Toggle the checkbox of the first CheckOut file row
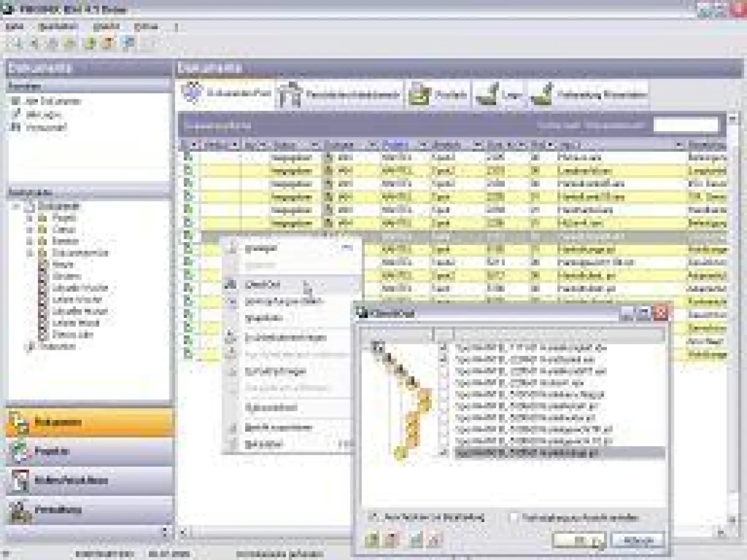Screen dimensions: 747x560 (444, 347)
